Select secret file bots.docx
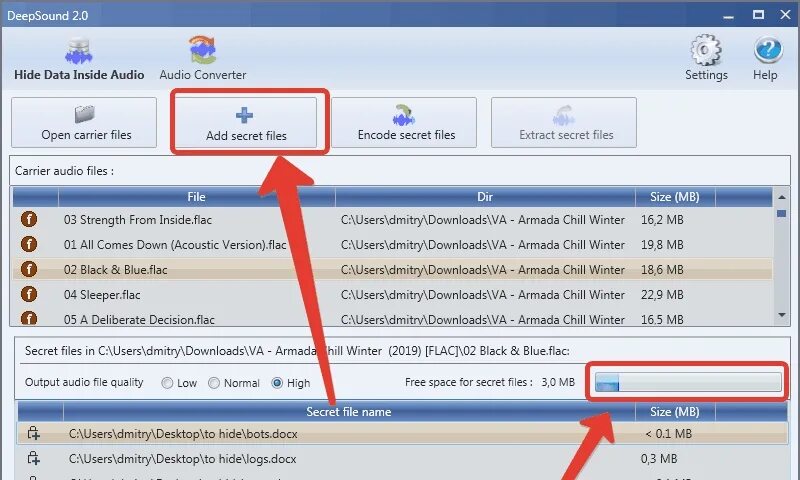Image resolution: width=800 pixels, height=480 pixels. pos(403,434)
